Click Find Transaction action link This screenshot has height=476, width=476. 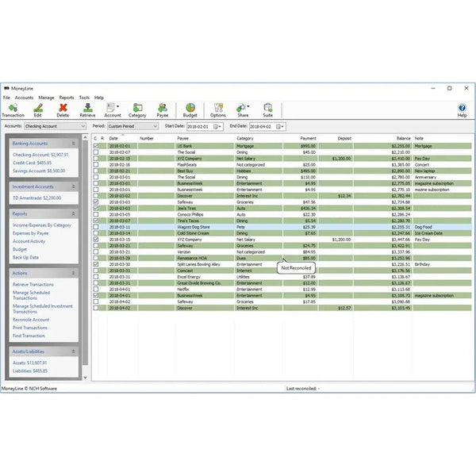tap(29, 336)
